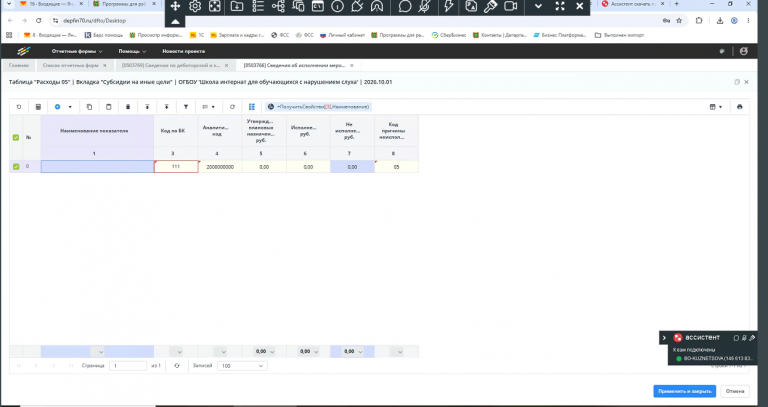
Task: Select the empty 'Наименование показателя' cell in row 0
Action: 97,167
